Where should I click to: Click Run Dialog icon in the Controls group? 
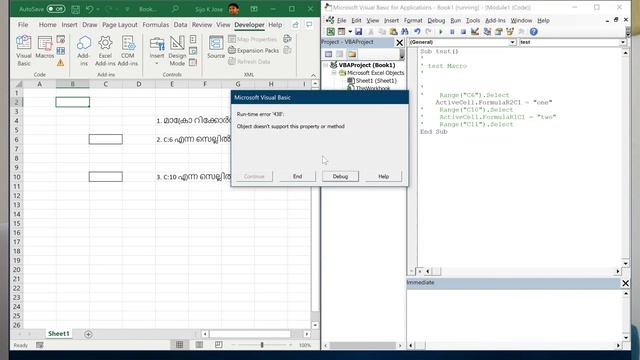193,62
